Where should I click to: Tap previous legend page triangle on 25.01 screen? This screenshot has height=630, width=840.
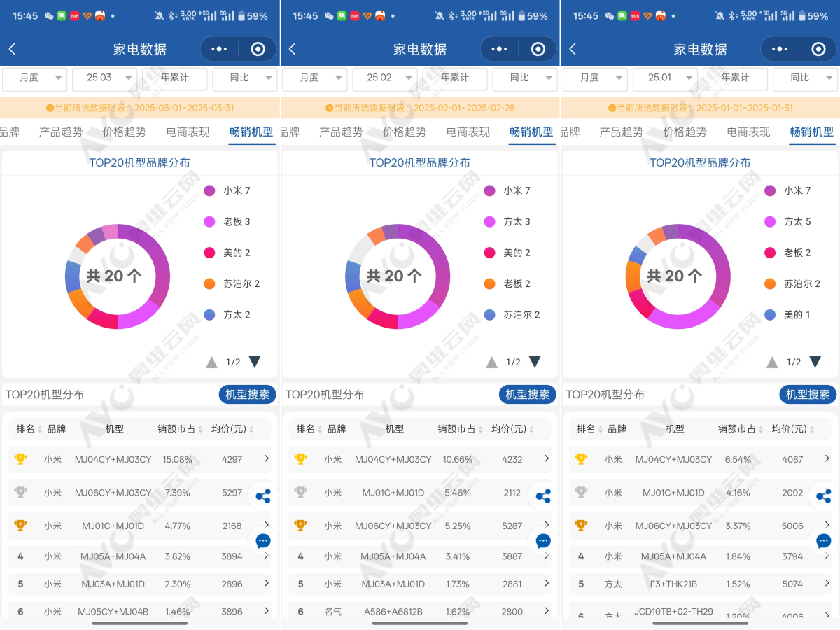pos(772,362)
